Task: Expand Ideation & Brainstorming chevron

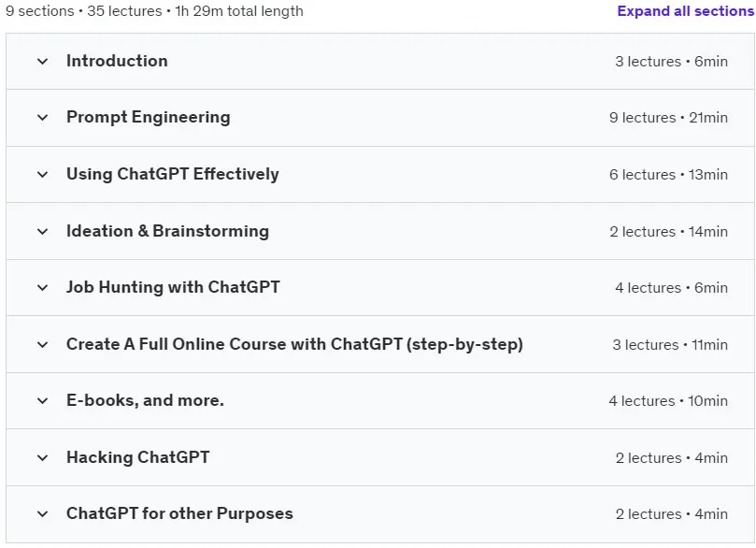Action: tap(42, 231)
